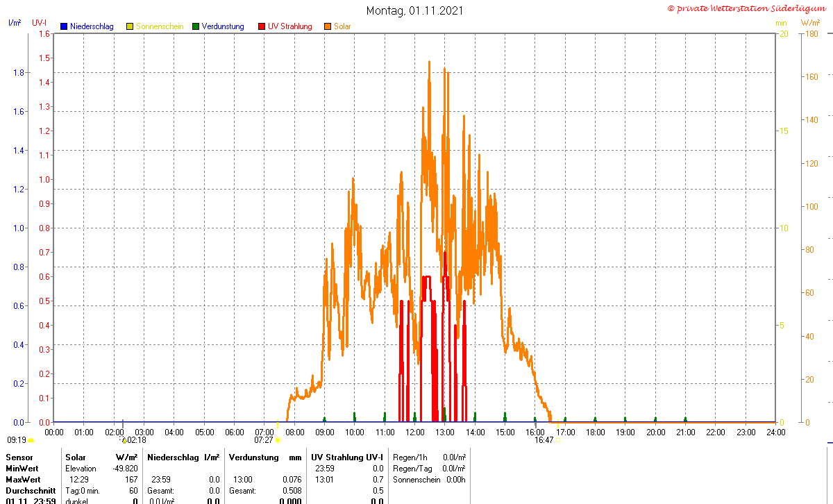Screen dimensions: 833x504
Task: Click the yellow icon next to 09:19
Action: pos(31,440)
